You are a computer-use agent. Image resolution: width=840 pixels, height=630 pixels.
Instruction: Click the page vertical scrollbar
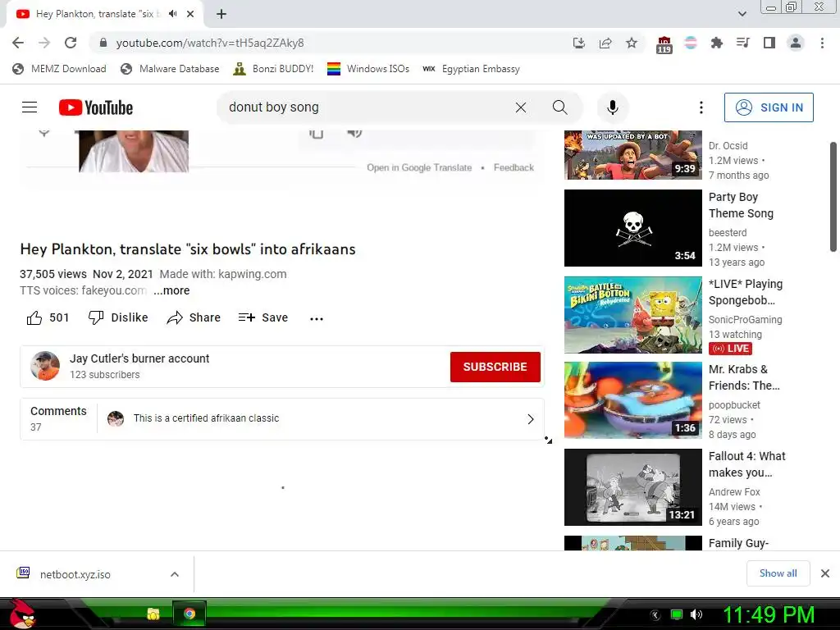coord(833,197)
